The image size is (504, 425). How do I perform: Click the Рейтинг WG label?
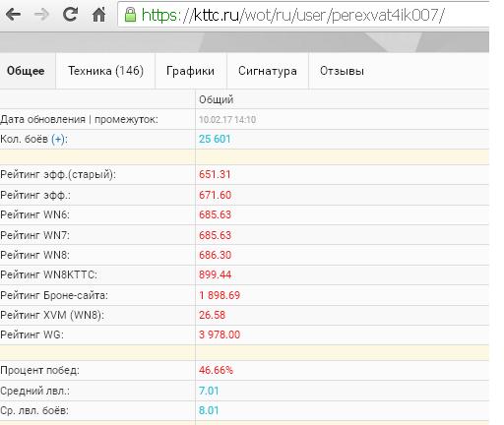click(x=31, y=334)
